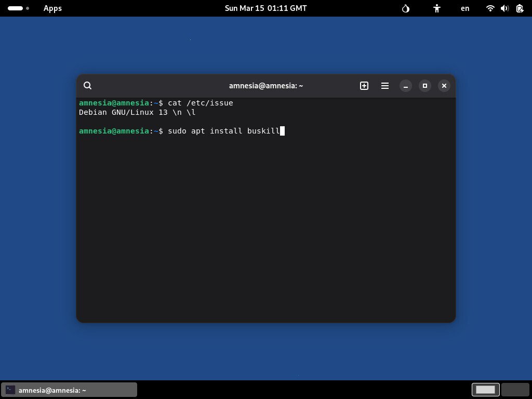This screenshot has height=399, width=532.
Task: Open the terminal hamburger menu
Action: click(x=384, y=86)
